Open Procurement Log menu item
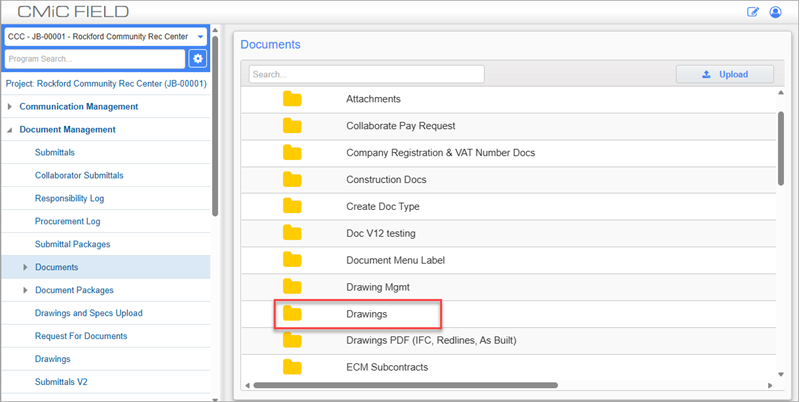 point(67,221)
